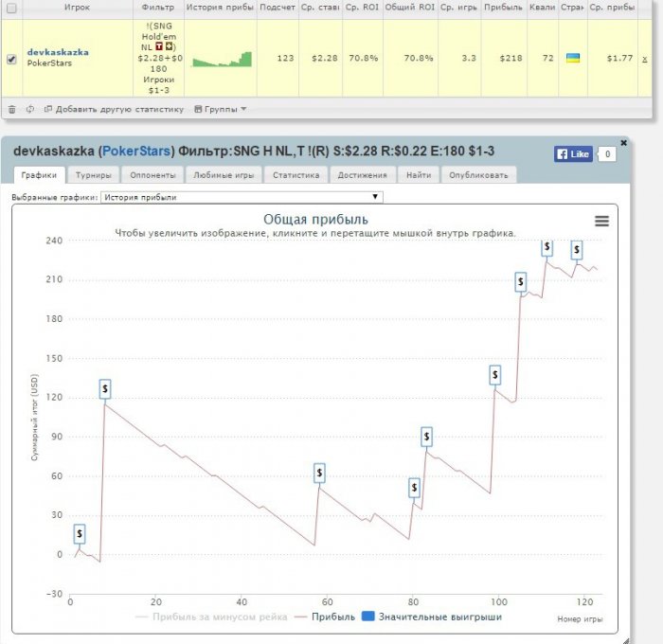This screenshot has height=644, width=663.
Task: Click the Ukraine flag icon in the row
Action: point(573,58)
